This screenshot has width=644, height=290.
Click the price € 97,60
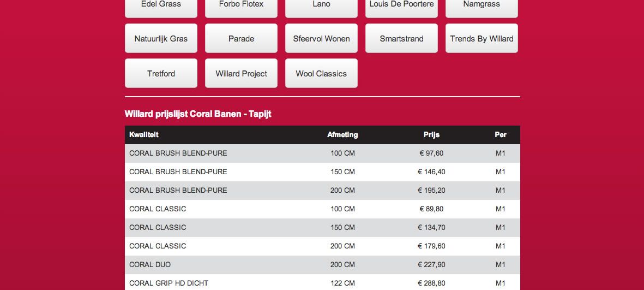point(432,153)
